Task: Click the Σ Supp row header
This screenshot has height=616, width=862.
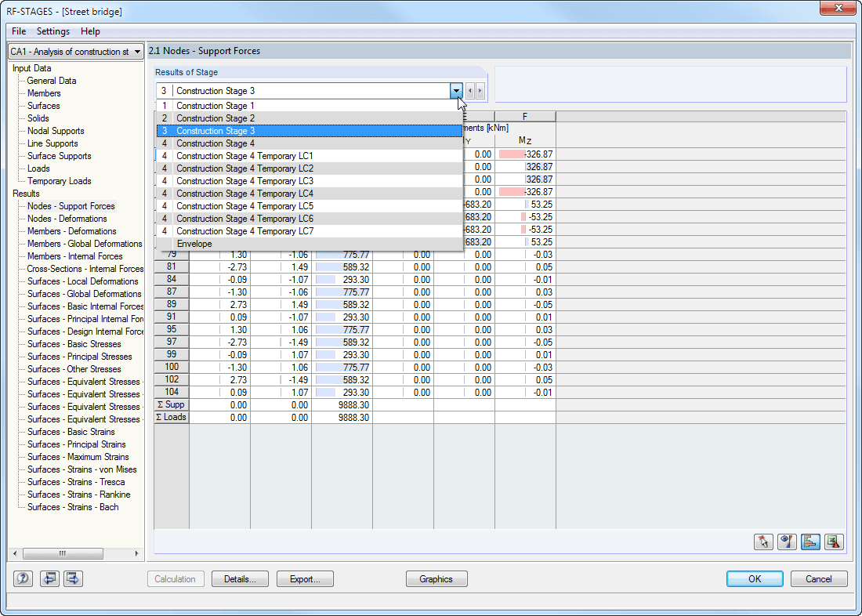Action: click(x=172, y=405)
